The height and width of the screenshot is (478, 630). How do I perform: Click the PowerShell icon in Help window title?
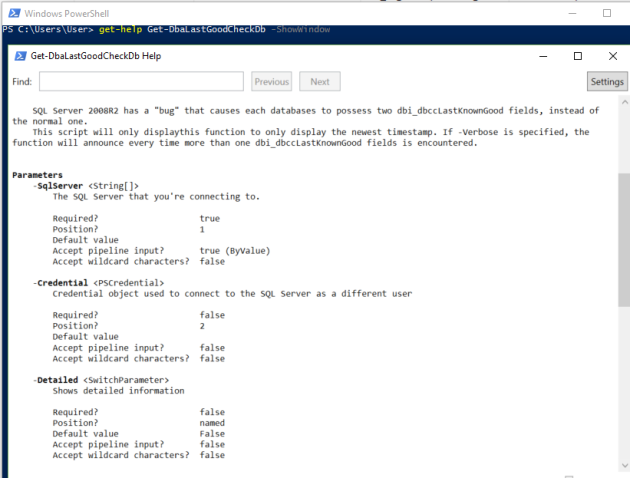(20, 56)
